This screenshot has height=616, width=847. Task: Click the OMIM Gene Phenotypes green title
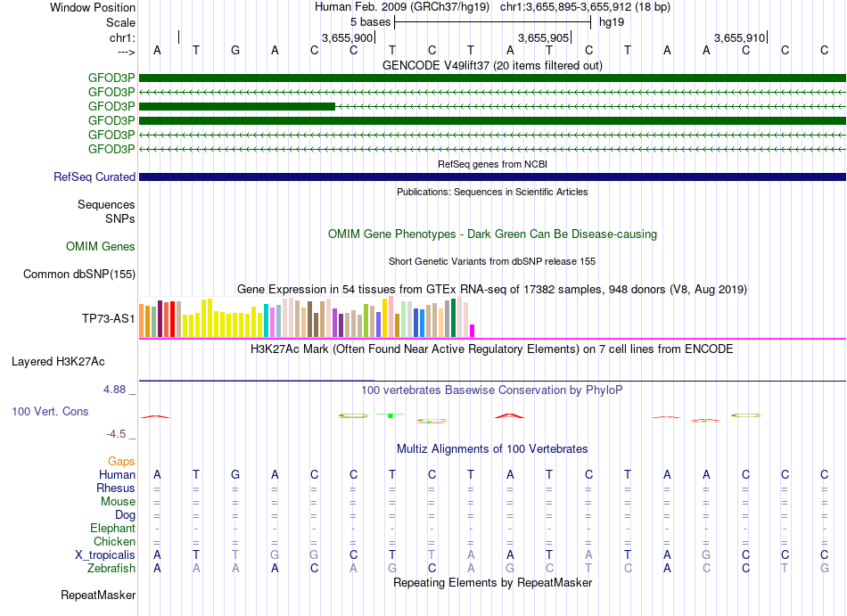[x=492, y=234]
